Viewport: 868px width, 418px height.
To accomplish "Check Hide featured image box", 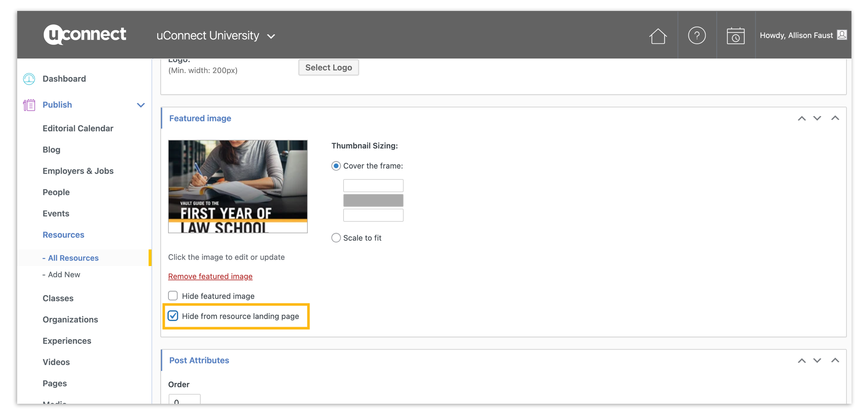I will click(173, 296).
